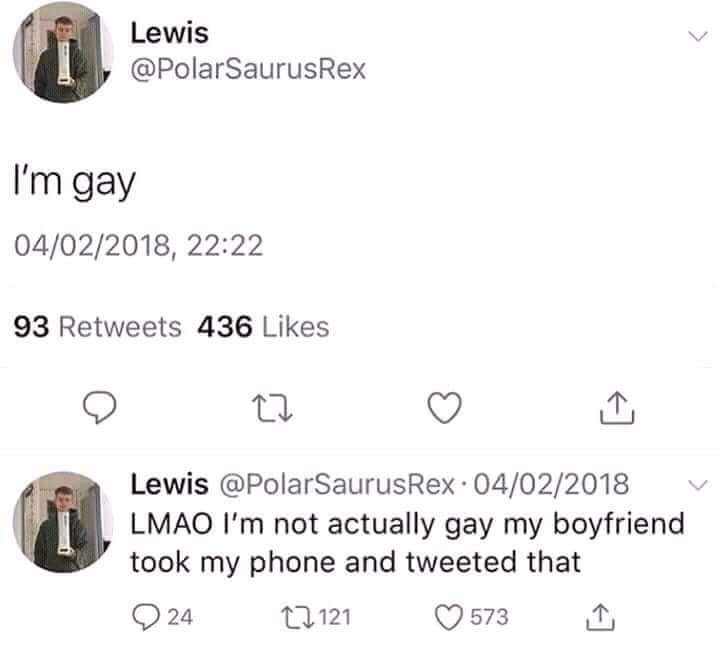This screenshot has width=720, height=655.
Task: Open options chevron on the reply tweet
Action: tap(698, 485)
